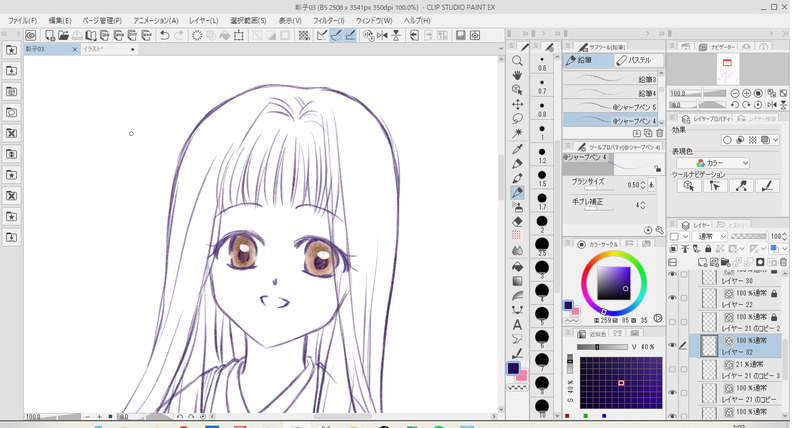Switch to the イラスト* canvas tab
799x428 pixels.
click(109, 49)
